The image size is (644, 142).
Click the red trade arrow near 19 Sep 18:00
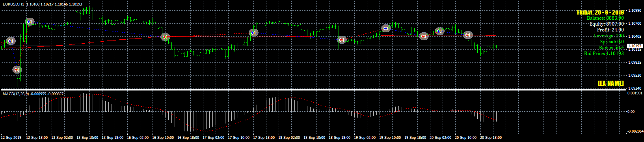[424, 36]
